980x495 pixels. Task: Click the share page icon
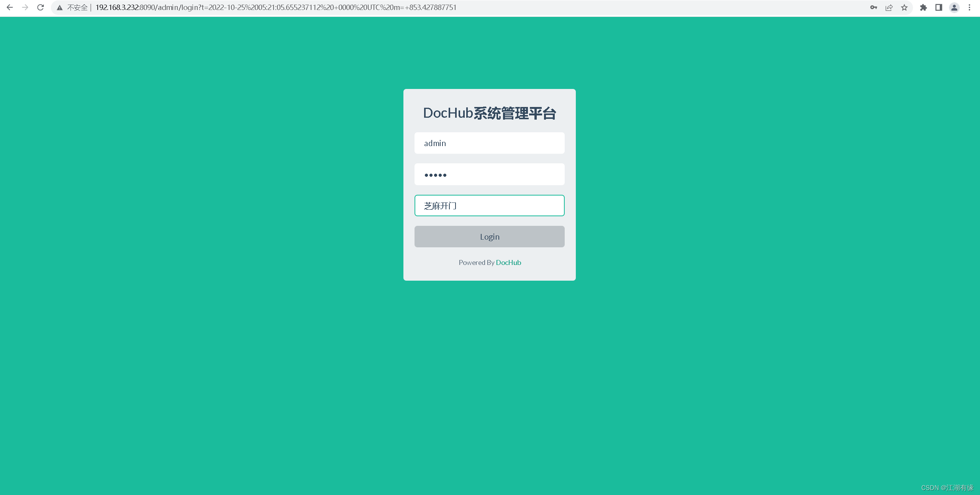click(889, 7)
